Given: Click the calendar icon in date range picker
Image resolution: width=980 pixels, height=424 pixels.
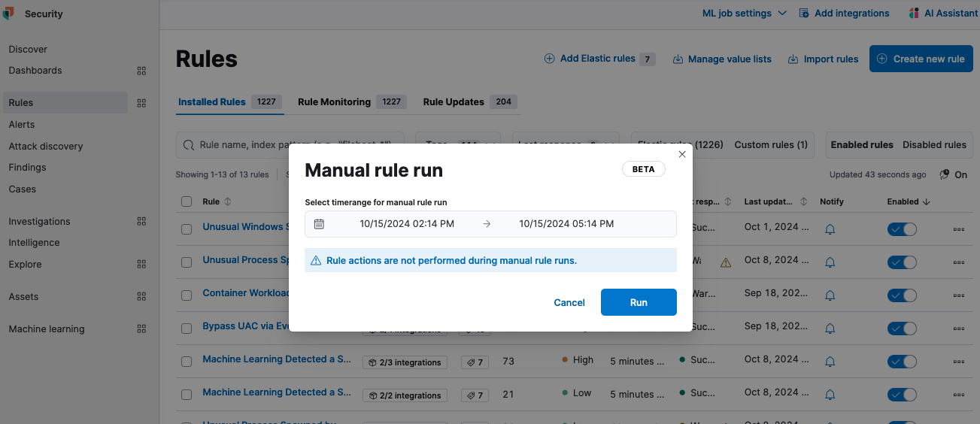Looking at the screenshot, I should (x=319, y=224).
